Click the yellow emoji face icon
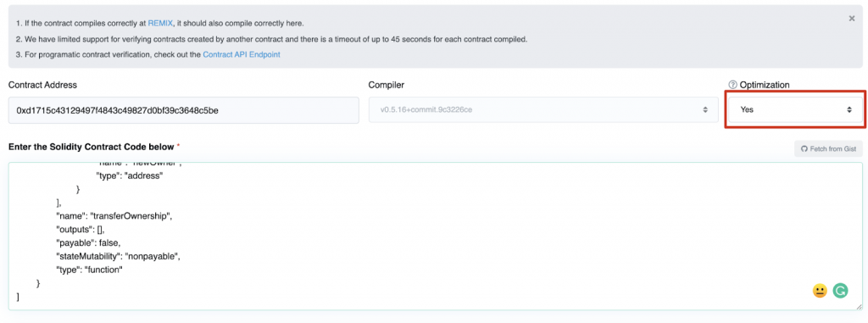The image size is (868, 323). tap(820, 290)
